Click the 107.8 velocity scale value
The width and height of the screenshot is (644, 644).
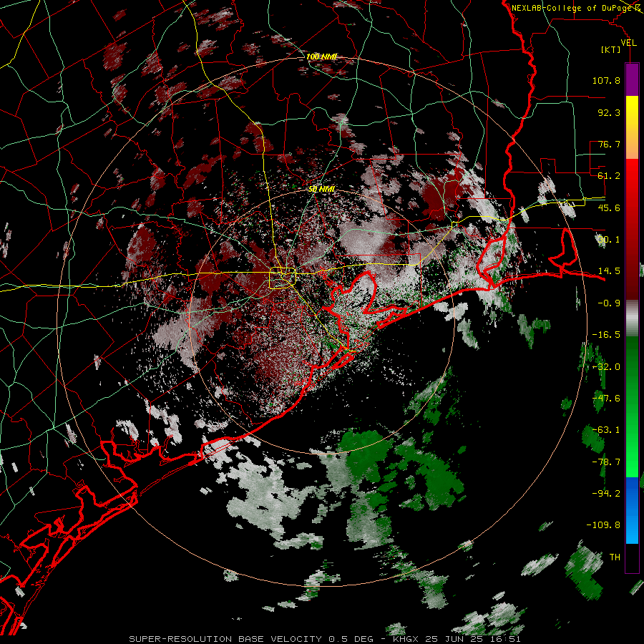point(606,80)
